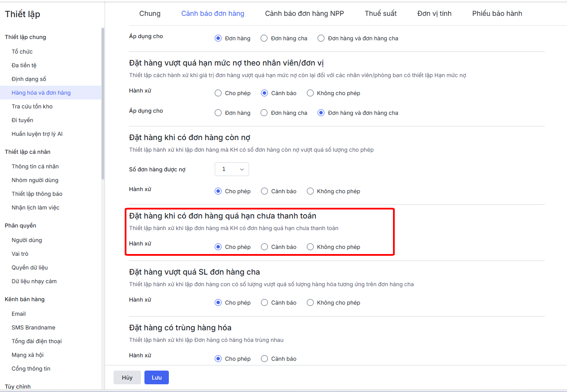Open Tra cứu tồn kho in sidebar
The image size is (567, 392).
pos(32,106)
